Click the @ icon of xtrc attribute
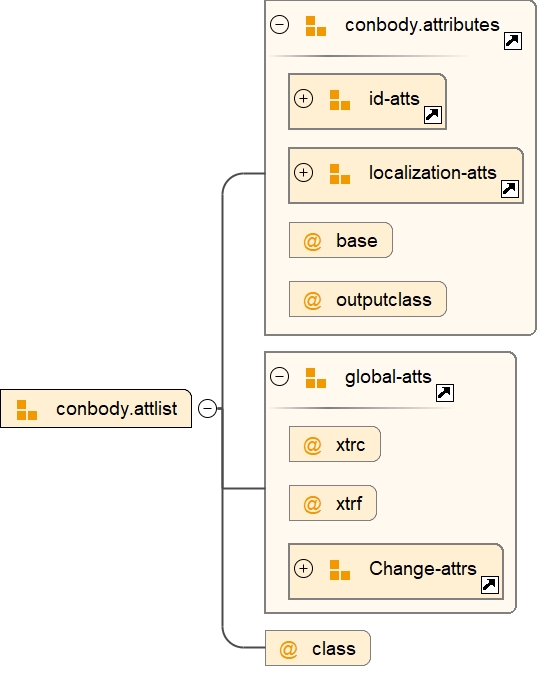This screenshot has width=538, height=674. pyautogui.click(x=312, y=445)
